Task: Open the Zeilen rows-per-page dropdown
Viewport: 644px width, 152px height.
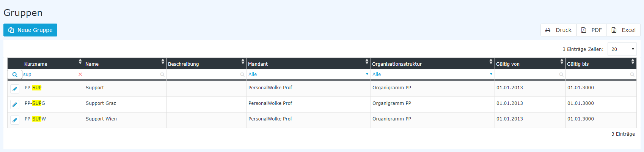Action: (x=622, y=49)
